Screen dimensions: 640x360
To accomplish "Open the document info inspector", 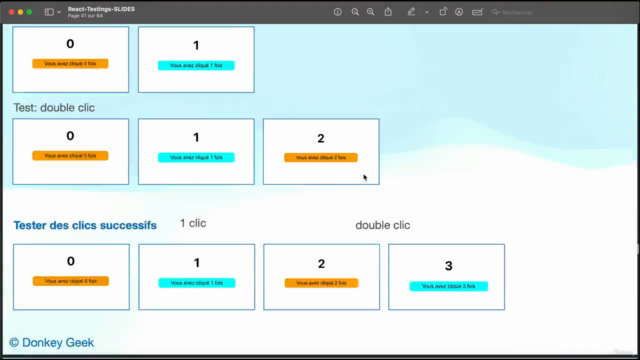I will tap(338, 12).
